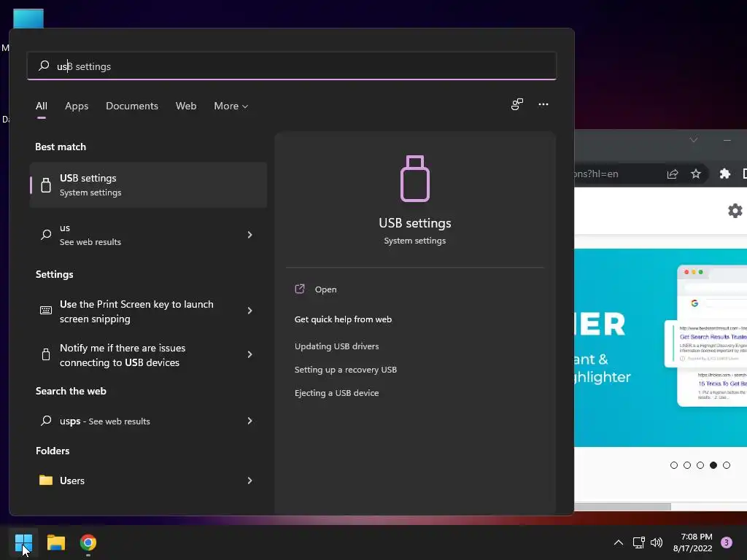Open the network icon in system tray
Screen dimensions: 747x560
pyautogui.click(x=638, y=542)
